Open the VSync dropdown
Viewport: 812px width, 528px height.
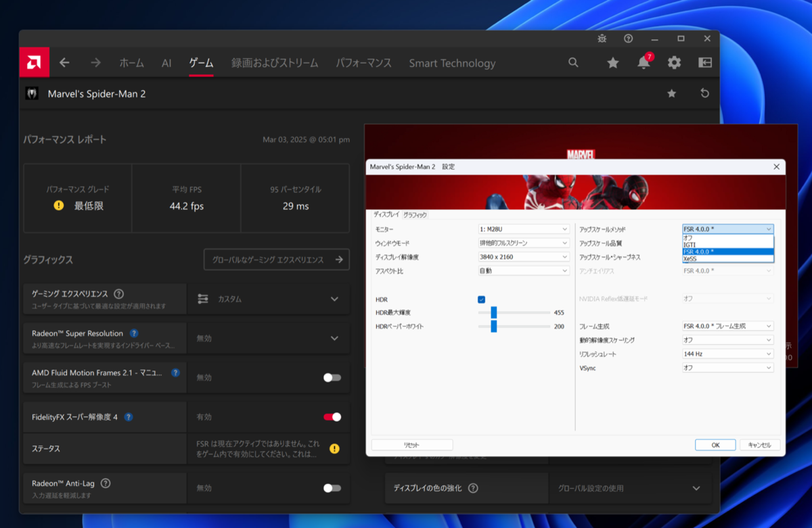point(727,368)
